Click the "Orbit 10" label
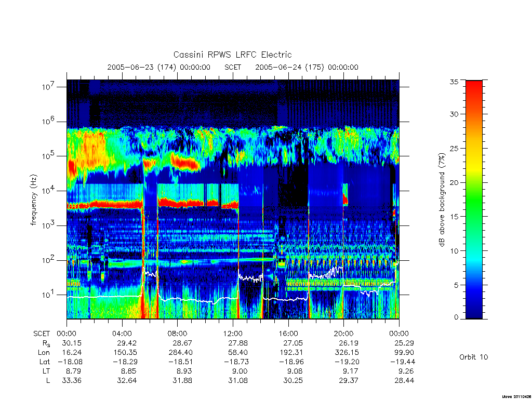532x399 pixels. pyautogui.click(x=474, y=357)
